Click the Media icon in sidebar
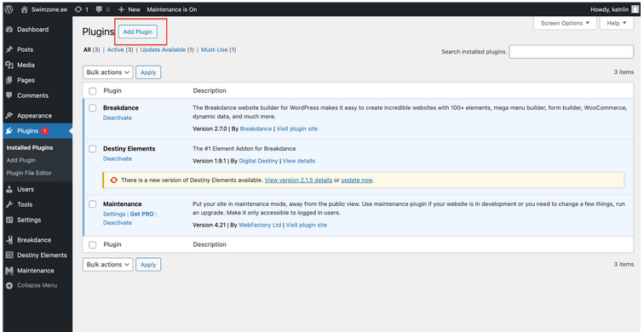644x332 pixels. pyautogui.click(x=9, y=65)
